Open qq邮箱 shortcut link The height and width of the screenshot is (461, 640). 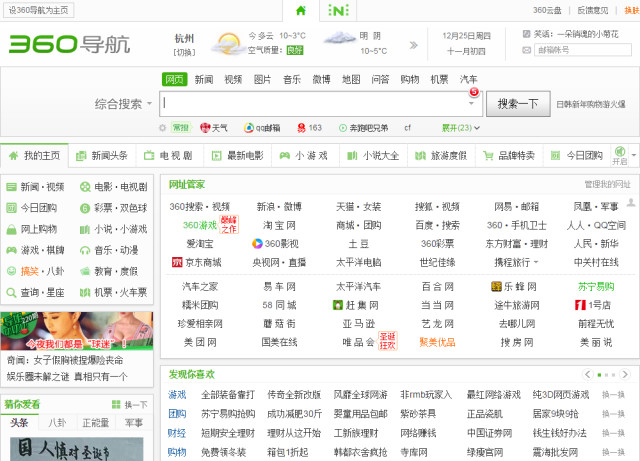(x=262, y=128)
